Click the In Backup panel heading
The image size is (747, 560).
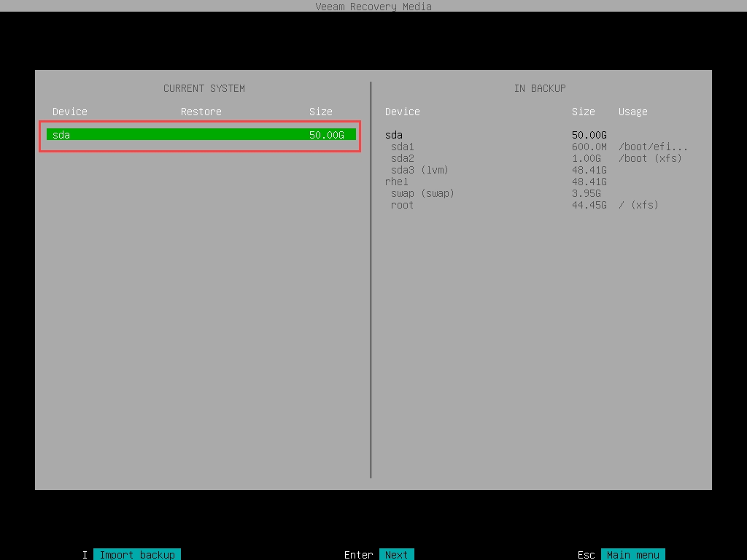pos(539,88)
